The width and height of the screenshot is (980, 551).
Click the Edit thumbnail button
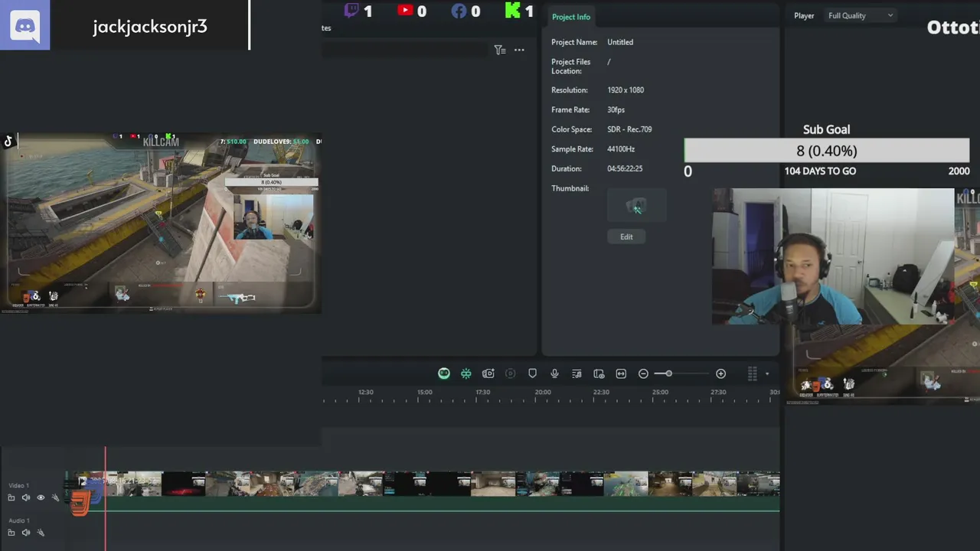[x=626, y=236]
